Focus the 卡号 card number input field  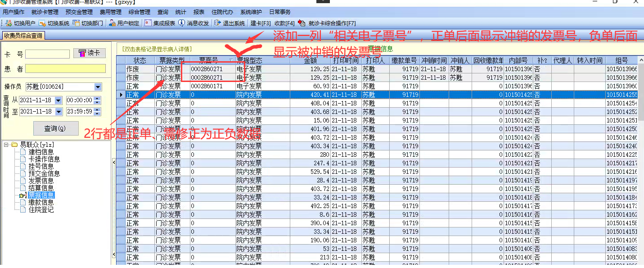pyautogui.click(x=47, y=54)
